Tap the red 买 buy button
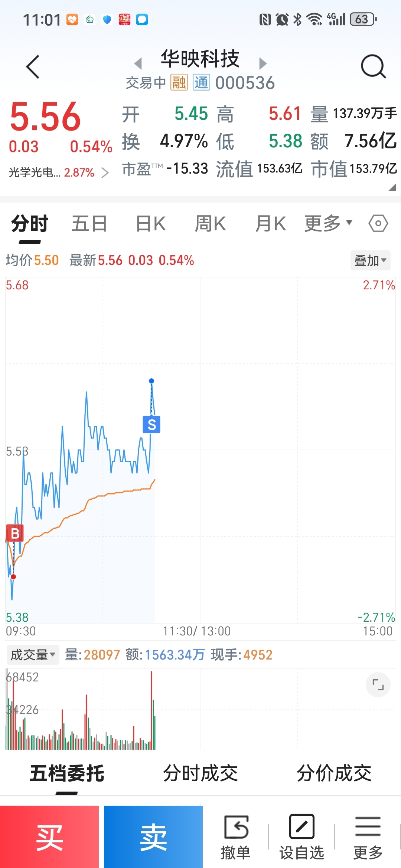This screenshot has width=401, height=868. click(49, 837)
